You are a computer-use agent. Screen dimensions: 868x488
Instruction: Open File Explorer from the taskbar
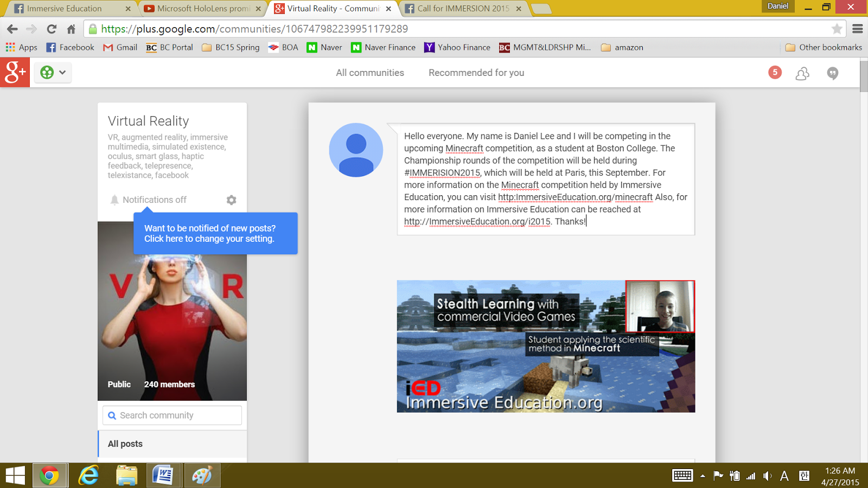[127, 476]
